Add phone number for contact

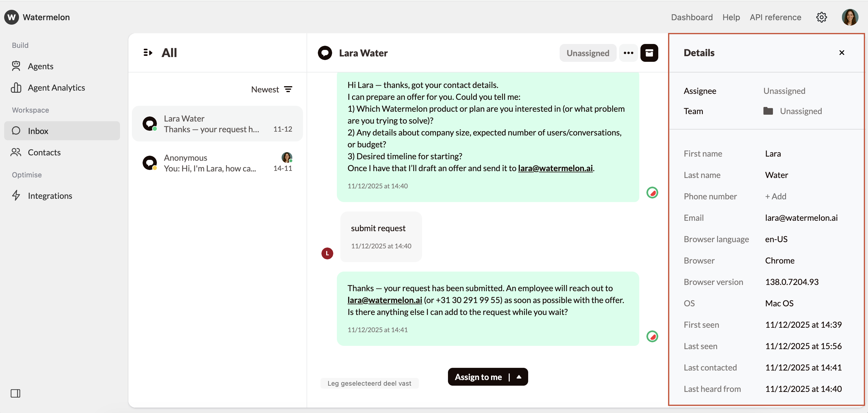(775, 197)
